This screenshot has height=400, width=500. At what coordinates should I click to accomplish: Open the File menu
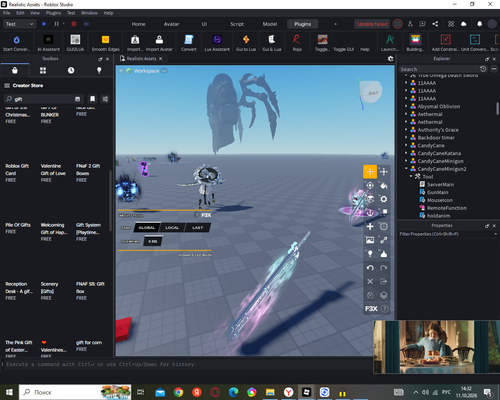6,13
